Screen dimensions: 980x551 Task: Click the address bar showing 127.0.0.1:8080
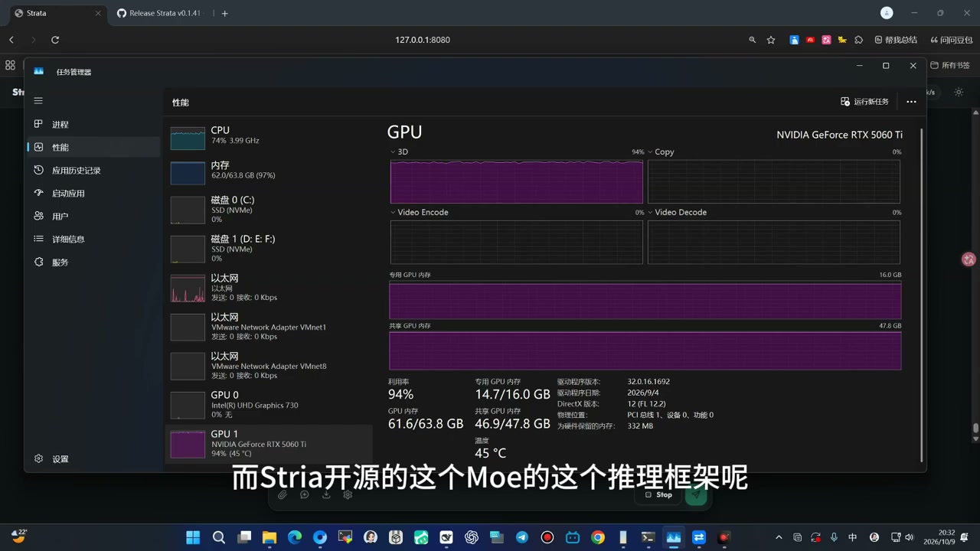click(422, 40)
